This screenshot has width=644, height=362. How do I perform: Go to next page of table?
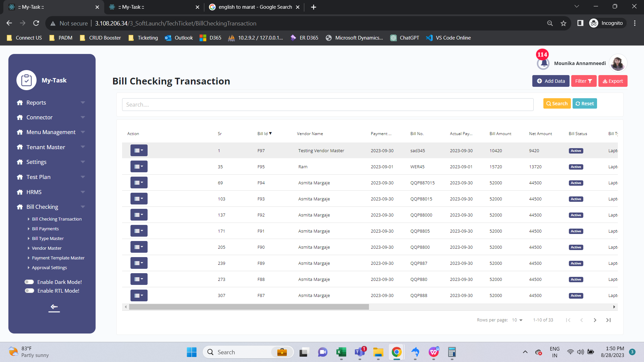[595, 320]
